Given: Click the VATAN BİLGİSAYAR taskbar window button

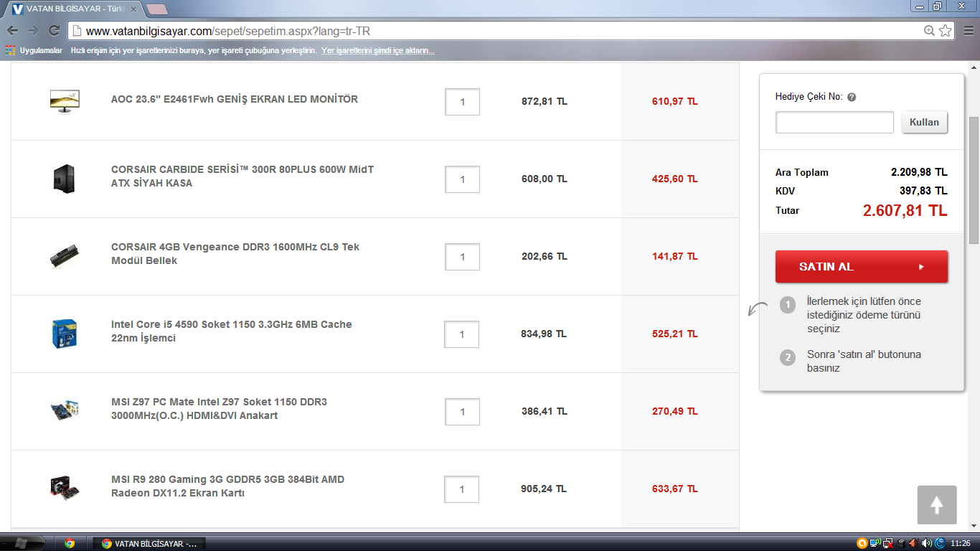Looking at the screenshot, I should [x=149, y=543].
